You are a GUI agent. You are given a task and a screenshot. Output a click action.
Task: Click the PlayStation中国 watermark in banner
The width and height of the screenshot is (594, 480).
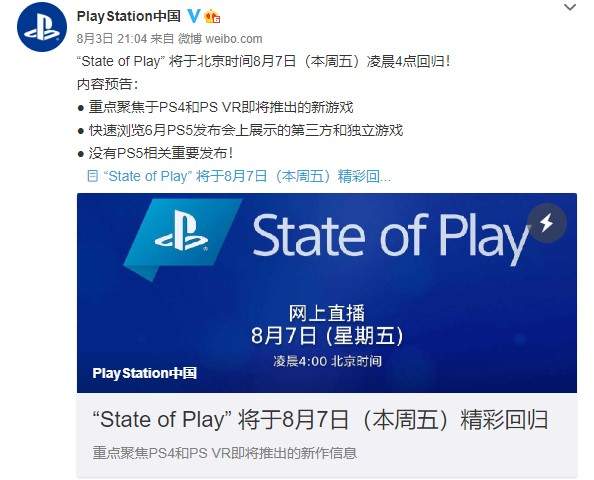(x=145, y=373)
